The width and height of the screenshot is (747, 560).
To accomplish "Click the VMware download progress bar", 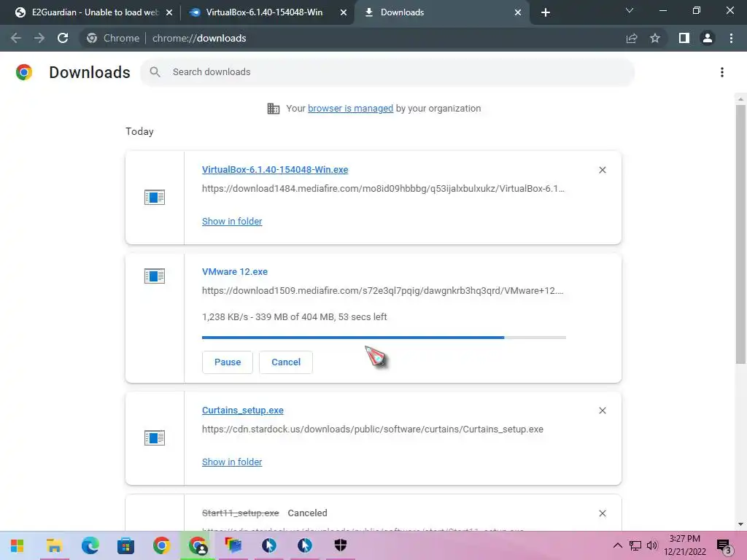I will click(384, 337).
